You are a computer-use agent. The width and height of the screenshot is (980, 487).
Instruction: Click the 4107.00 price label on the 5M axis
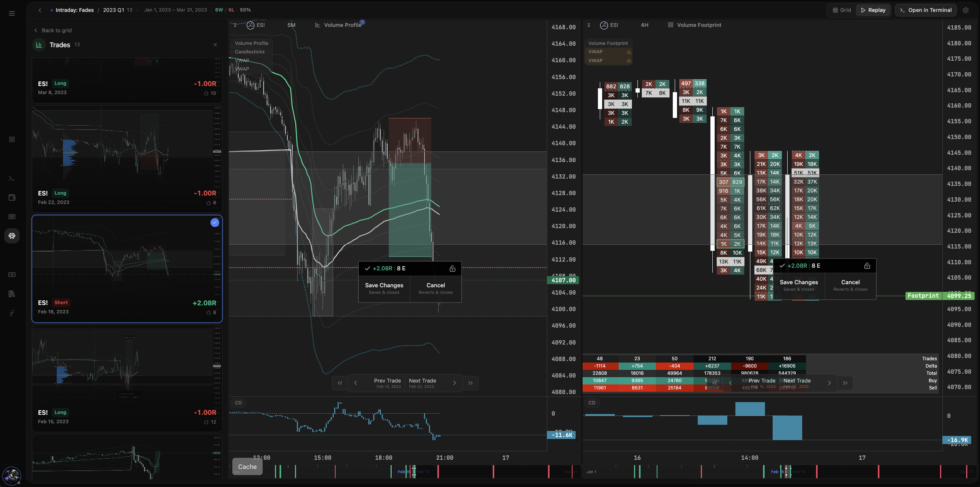click(x=563, y=280)
